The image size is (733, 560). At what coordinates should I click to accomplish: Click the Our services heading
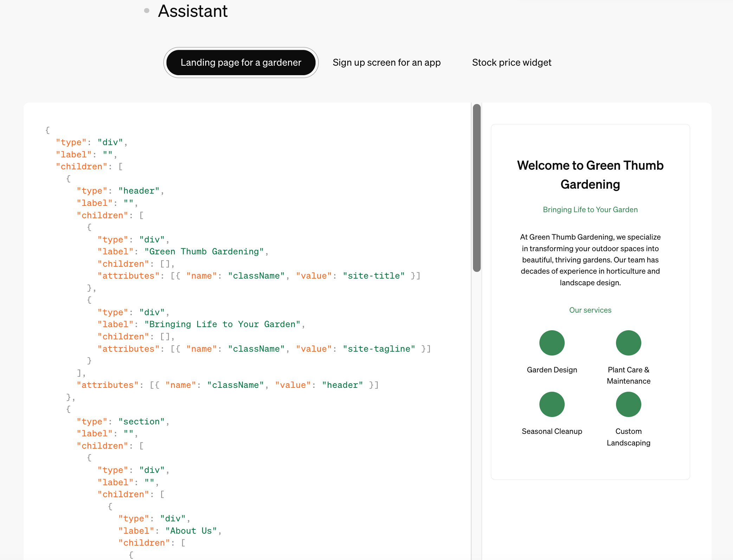(590, 310)
